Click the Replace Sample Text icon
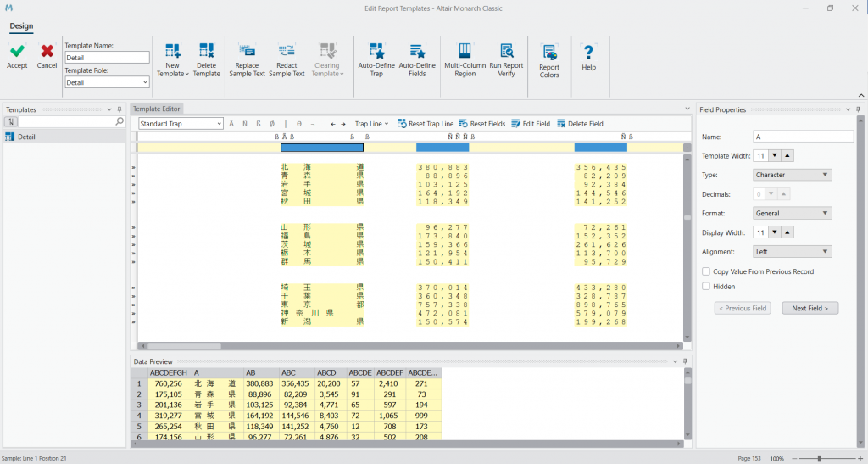This screenshot has height=464, width=868. point(247,50)
